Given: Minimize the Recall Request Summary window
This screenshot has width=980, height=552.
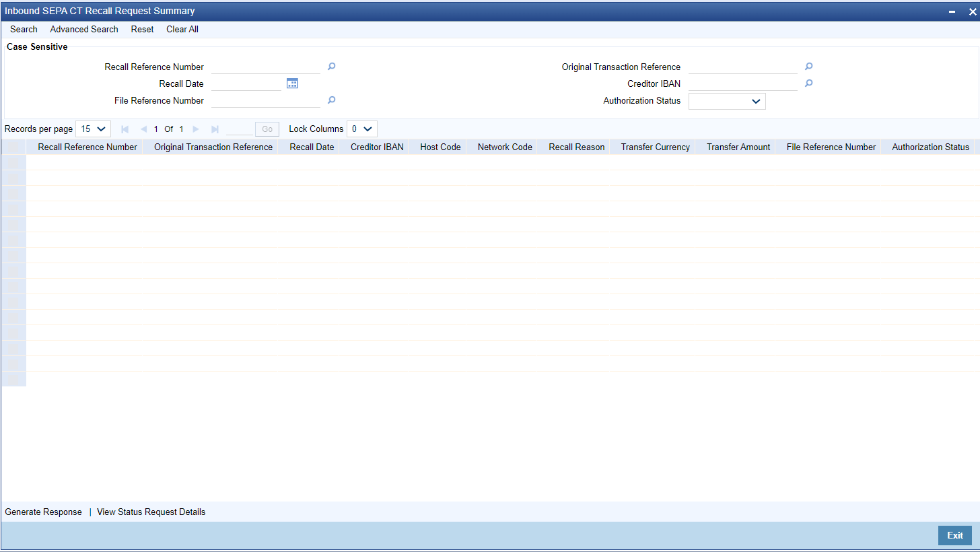Looking at the screenshot, I should 952,11.
